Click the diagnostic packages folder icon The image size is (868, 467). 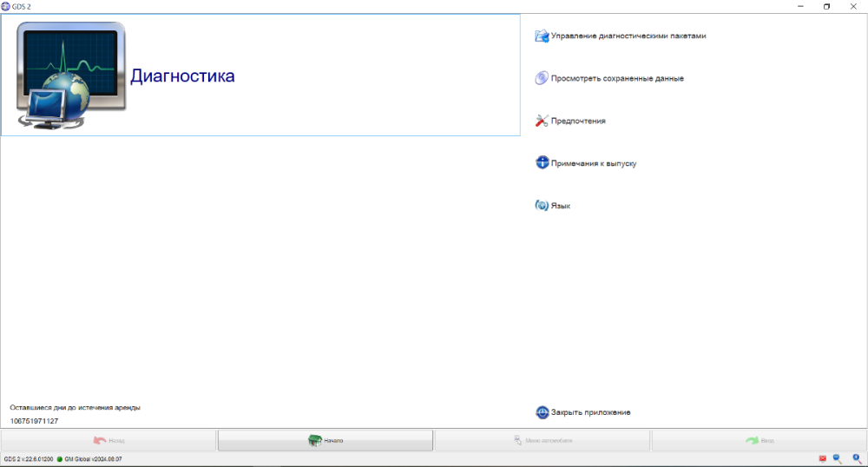pos(542,36)
